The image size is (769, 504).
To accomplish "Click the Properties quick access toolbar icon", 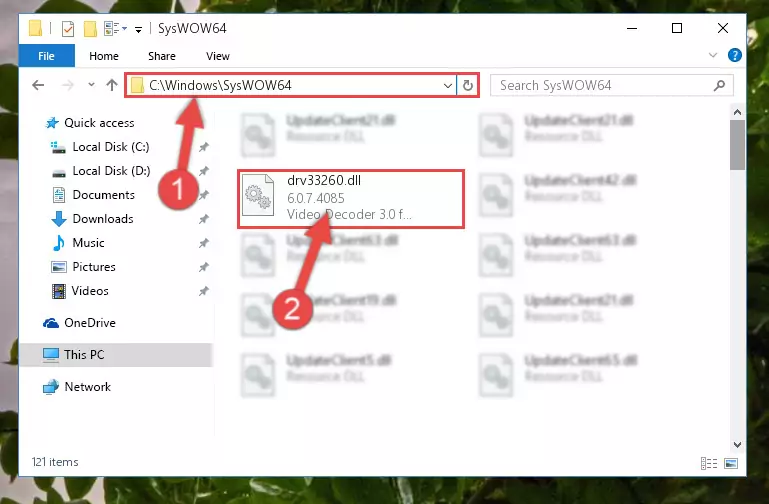I will pyautogui.click(x=68, y=29).
